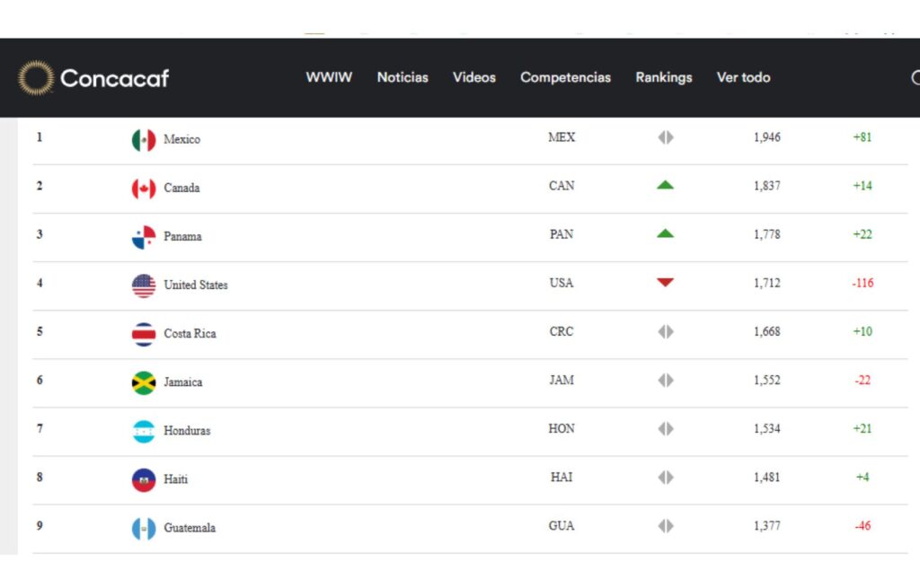Click the no-change indicator in Mexico's row
This screenshot has height=588, width=920.
(x=666, y=137)
